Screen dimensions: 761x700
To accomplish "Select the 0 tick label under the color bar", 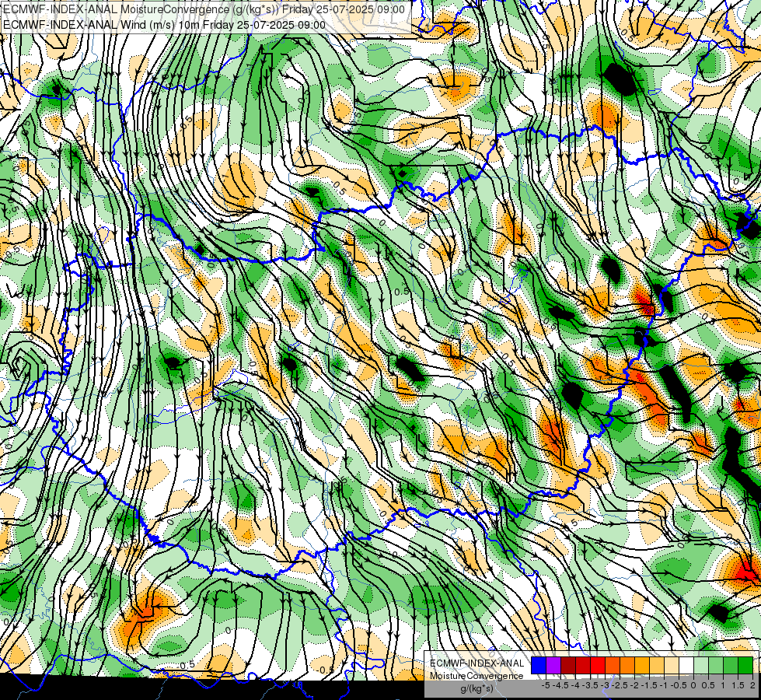I will pyautogui.click(x=693, y=685).
